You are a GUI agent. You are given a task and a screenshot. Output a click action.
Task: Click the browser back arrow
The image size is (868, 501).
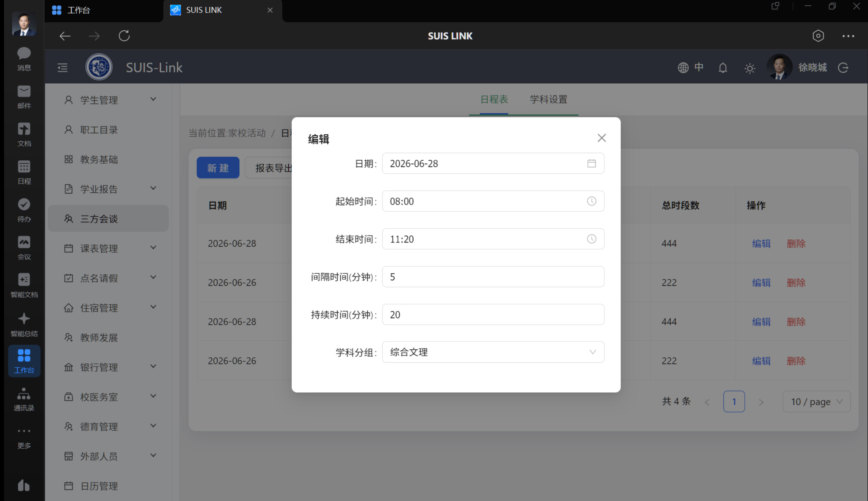[x=65, y=36]
